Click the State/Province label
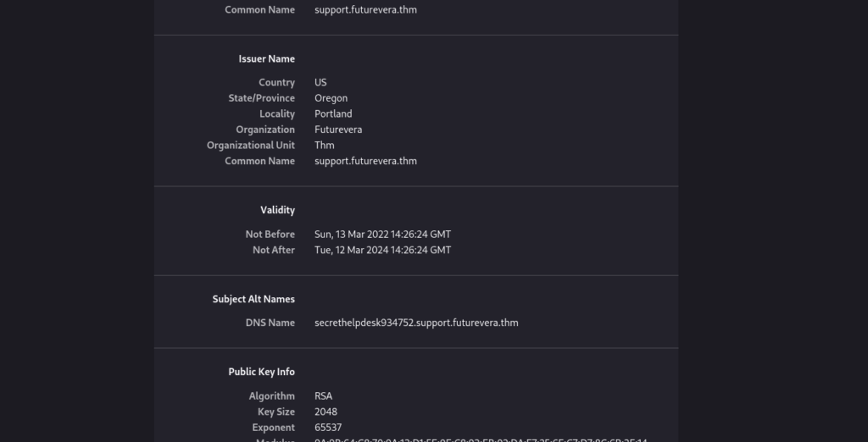The width and height of the screenshot is (868, 442). pyautogui.click(x=261, y=98)
